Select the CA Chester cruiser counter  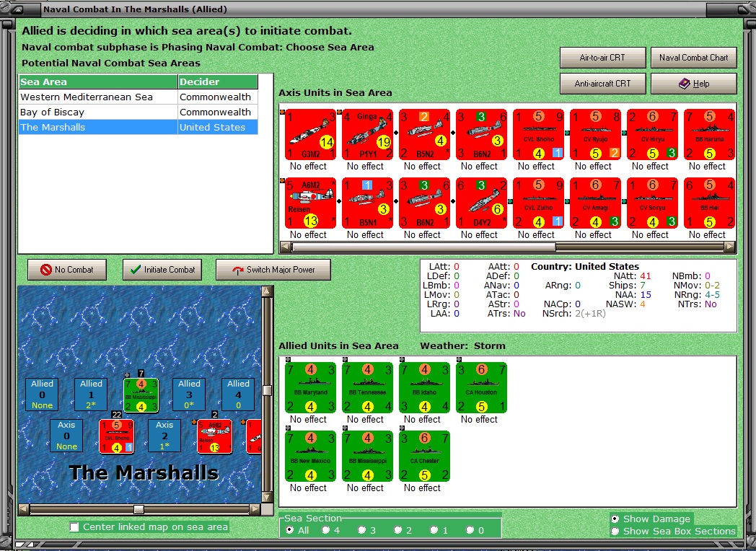[424, 457]
